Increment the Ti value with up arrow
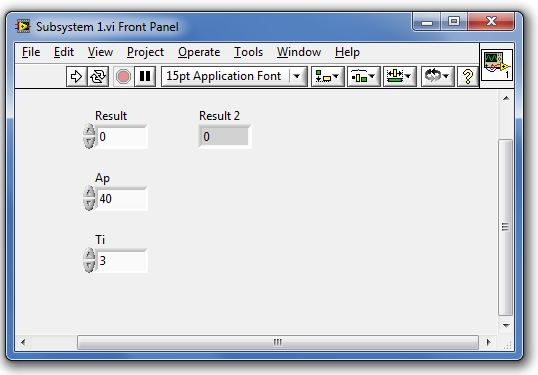This screenshot has width=538, height=375. [89, 254]
